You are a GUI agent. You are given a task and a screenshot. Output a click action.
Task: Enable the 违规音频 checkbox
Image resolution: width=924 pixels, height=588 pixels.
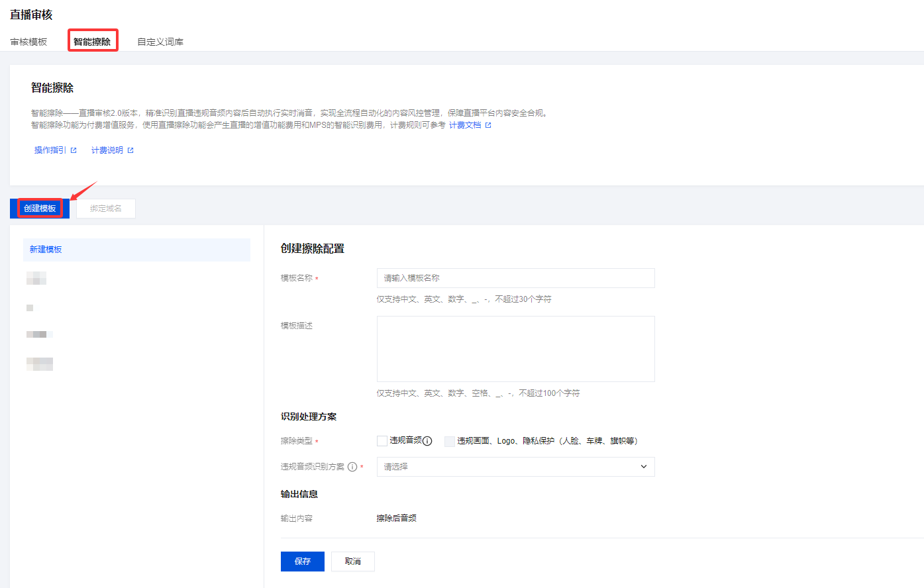pos(382,441)
